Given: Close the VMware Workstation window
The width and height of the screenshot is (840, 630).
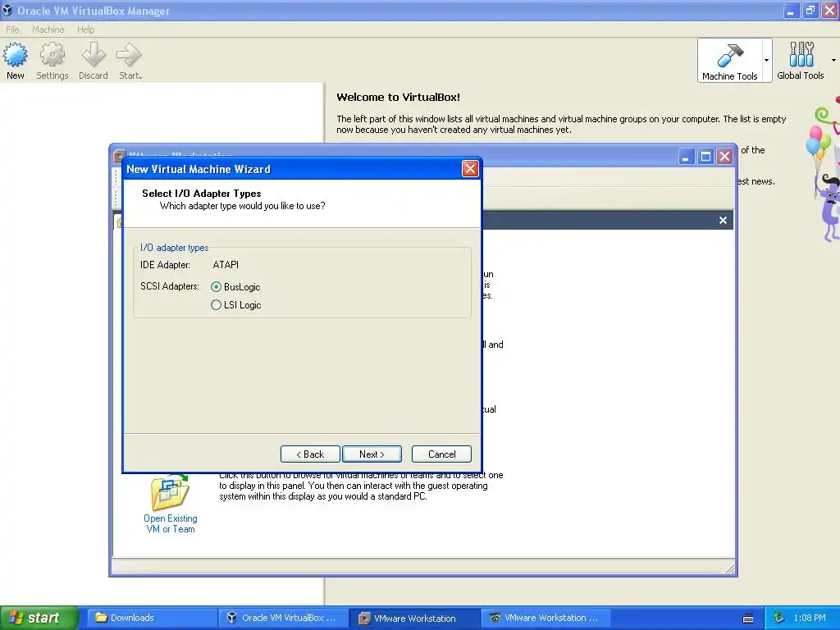Looking at the screenshot, I should pos(725,157).
